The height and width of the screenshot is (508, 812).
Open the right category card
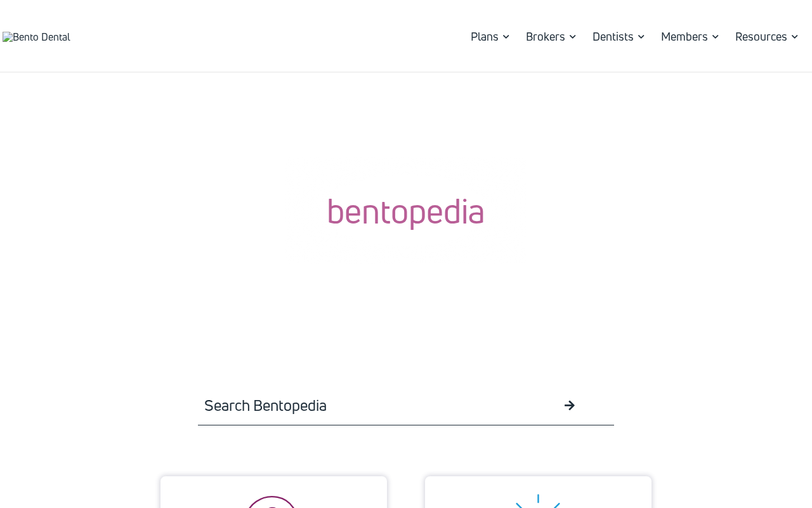click(538, 492)
